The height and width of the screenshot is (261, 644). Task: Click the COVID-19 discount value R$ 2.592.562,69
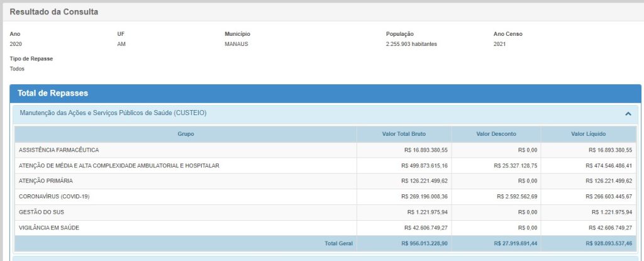[516, 196]
